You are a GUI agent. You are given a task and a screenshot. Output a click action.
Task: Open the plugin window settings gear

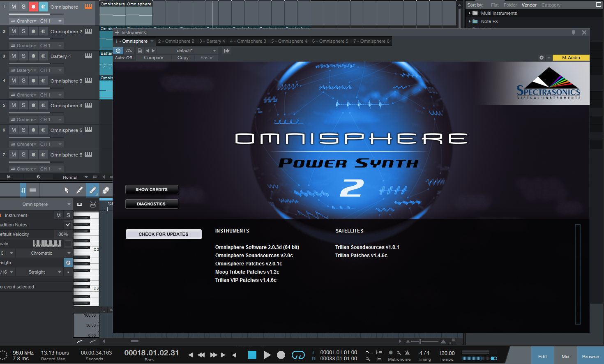click(x=542, y=58)
